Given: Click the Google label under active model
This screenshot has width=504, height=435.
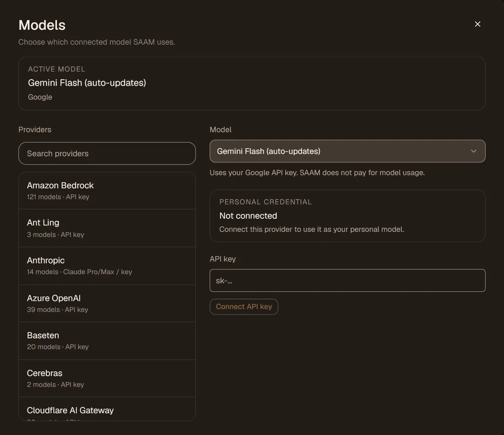Looking at the screenshot, I should tap(40, 97).
